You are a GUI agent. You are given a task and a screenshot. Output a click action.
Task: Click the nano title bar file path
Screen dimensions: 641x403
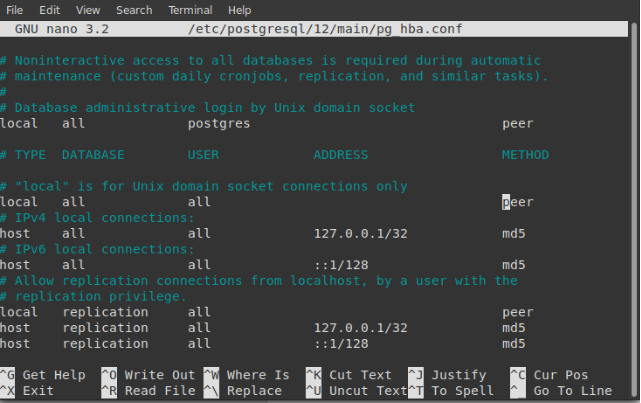coord(325,29)
